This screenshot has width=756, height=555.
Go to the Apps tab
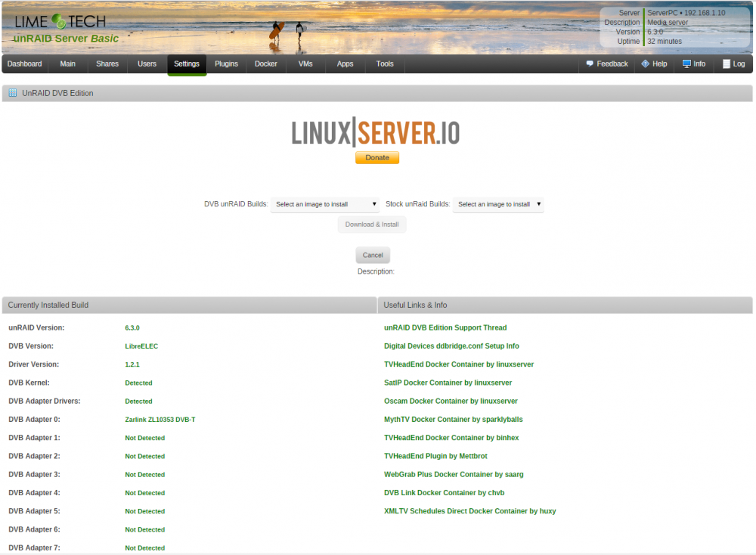(345, 64)
